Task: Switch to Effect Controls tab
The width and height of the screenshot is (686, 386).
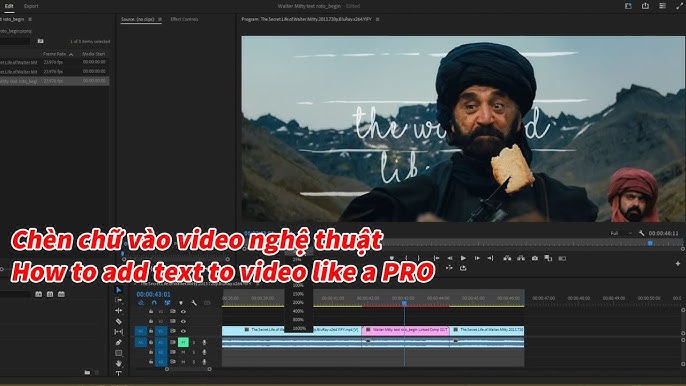Action: coord(184,19)
